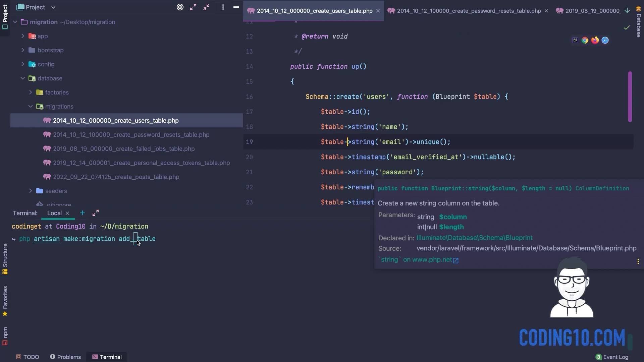Image resolution: width=644 pixels, height=362 pixels.
Task: Collapse the migration root folder
Action: pos(15,22)
